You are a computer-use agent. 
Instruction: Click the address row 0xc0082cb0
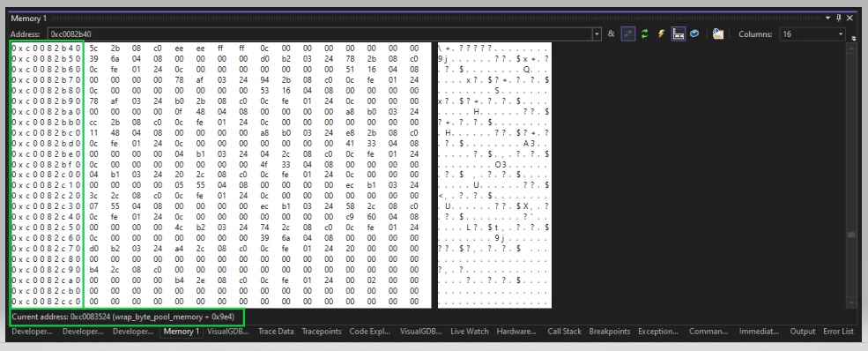[x=47, y=290]
